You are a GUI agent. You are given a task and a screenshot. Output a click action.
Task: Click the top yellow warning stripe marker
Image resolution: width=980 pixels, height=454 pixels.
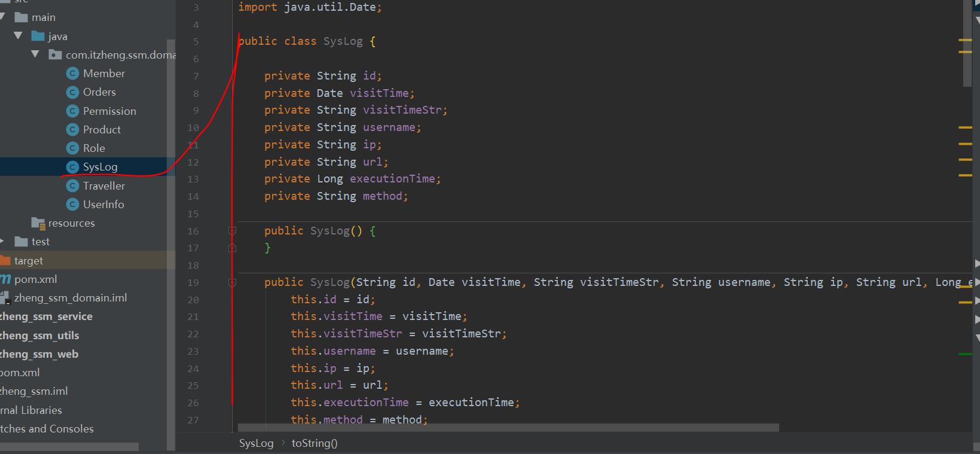point(965,40)
